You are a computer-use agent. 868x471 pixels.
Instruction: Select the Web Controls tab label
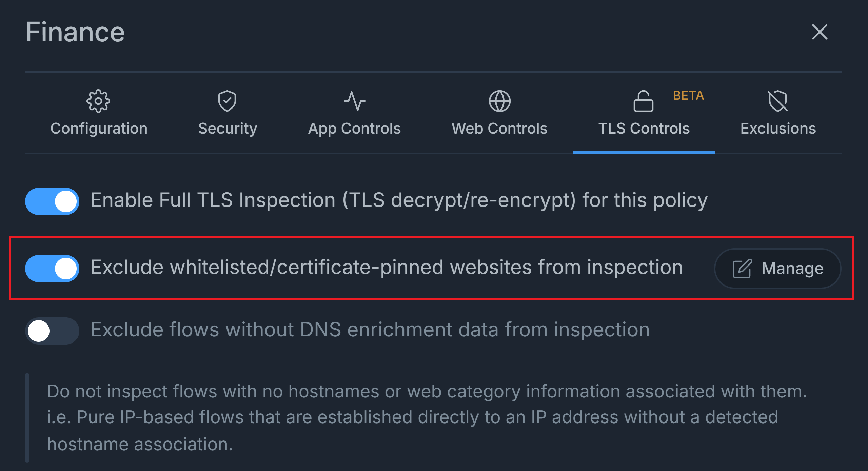[499, 129]
